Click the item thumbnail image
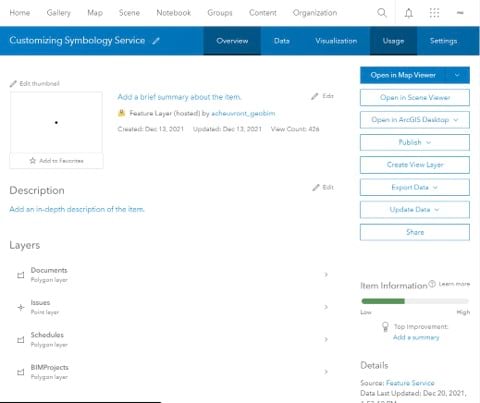Image resolution: width=480 pixels, height=403 pixels. (56, 122)
